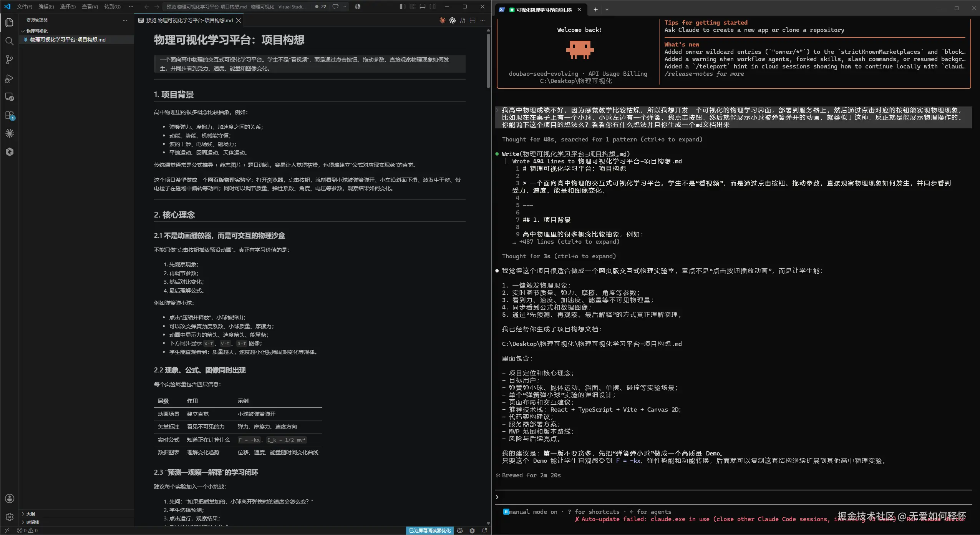Open the Explorer view in activity bar
Screen dimensions: 980x535
click(10, 23)
